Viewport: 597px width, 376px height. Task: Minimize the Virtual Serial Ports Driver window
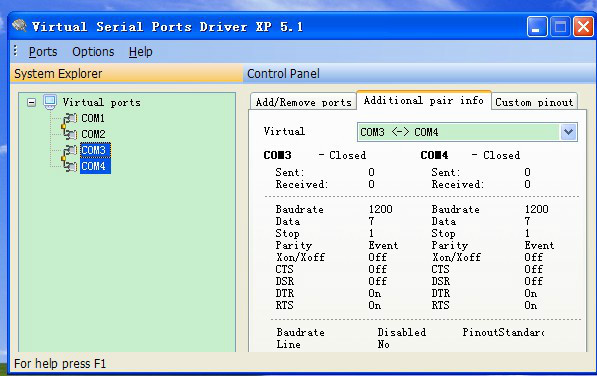(x=537, y=27)
